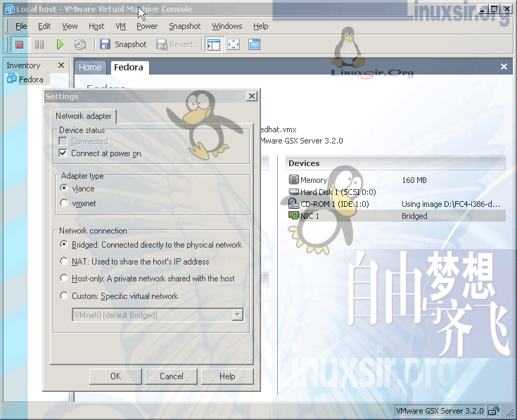Click the Devices section header
Screen dimensions: 517x420
pos(395,163)
